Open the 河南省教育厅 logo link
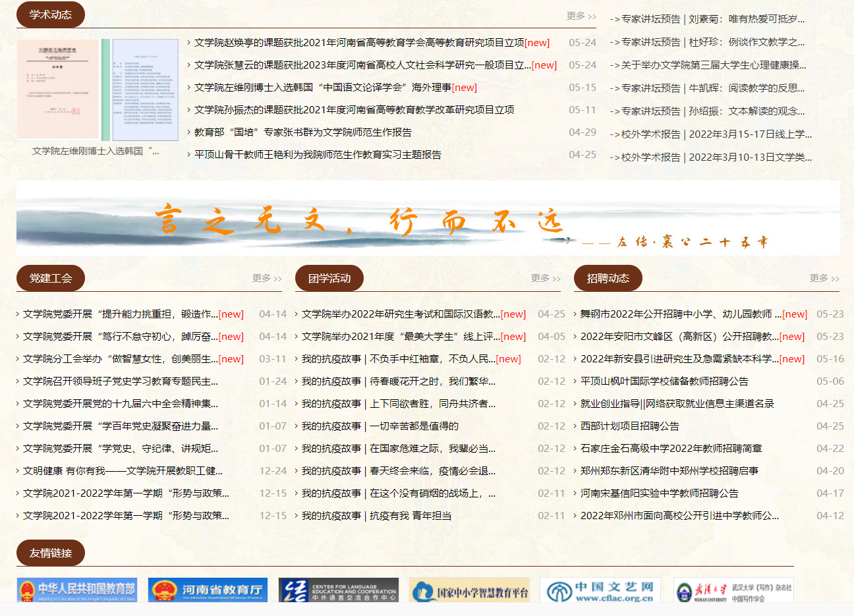The image size is (854, 616). [208, 590]
